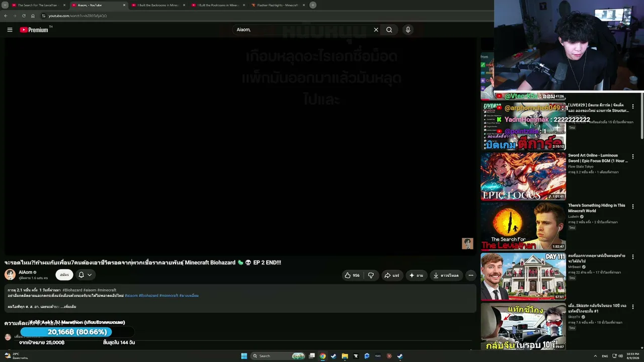Open the weather widget showing 29°C

coord(16,356)
